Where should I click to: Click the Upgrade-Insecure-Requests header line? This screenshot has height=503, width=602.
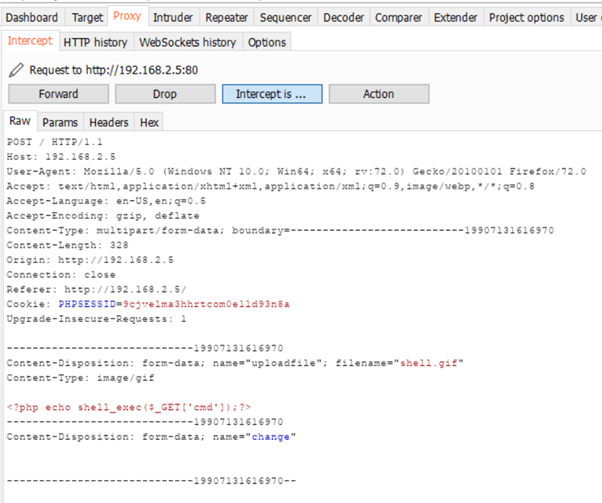[96, 319]
